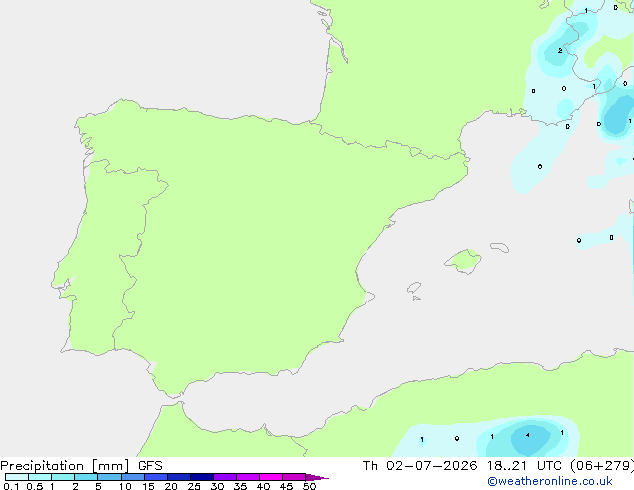Click the 'Precipitation [mm] GFS' title text

81,466
